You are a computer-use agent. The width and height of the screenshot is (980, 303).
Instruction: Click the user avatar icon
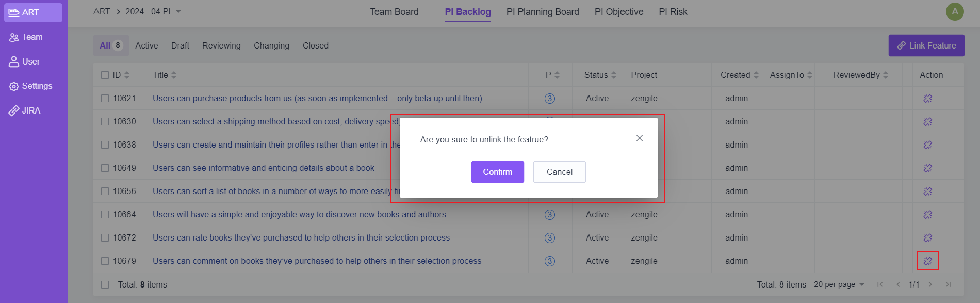click(x=955, y=11)
